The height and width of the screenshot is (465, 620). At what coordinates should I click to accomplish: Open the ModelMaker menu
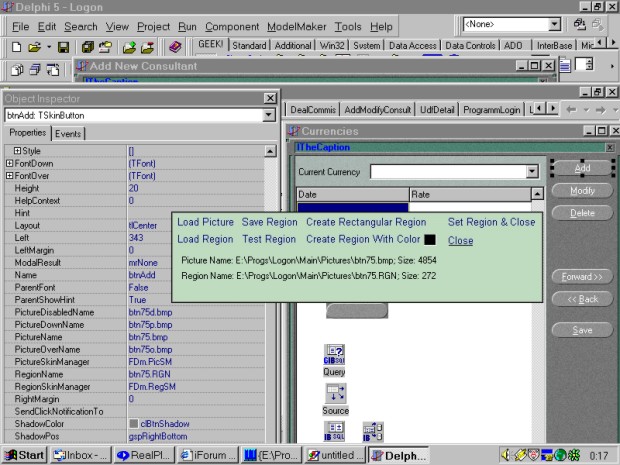[297, 26]
